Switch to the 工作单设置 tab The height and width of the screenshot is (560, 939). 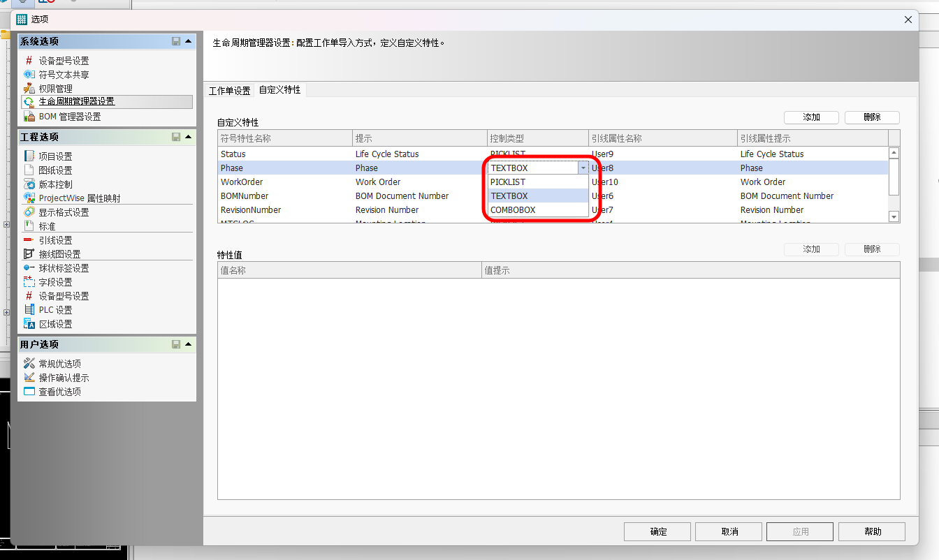[230, 91]
